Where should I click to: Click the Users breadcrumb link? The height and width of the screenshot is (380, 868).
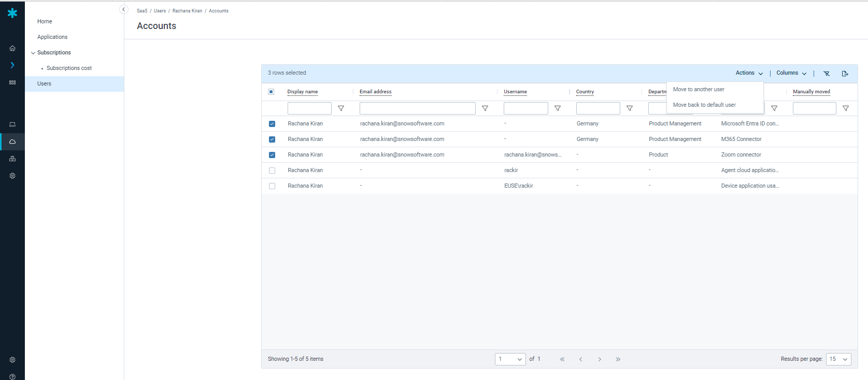point(160,11)
